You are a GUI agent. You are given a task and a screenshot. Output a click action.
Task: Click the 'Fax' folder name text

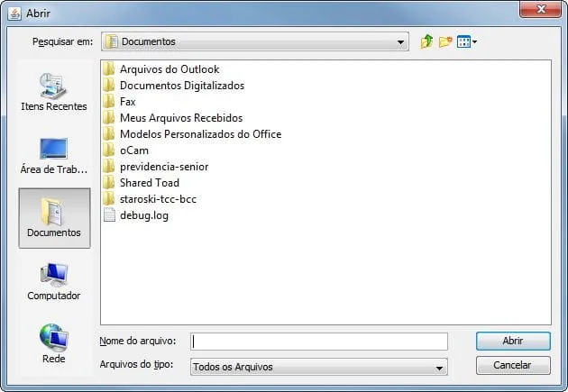tap(127, 102)
